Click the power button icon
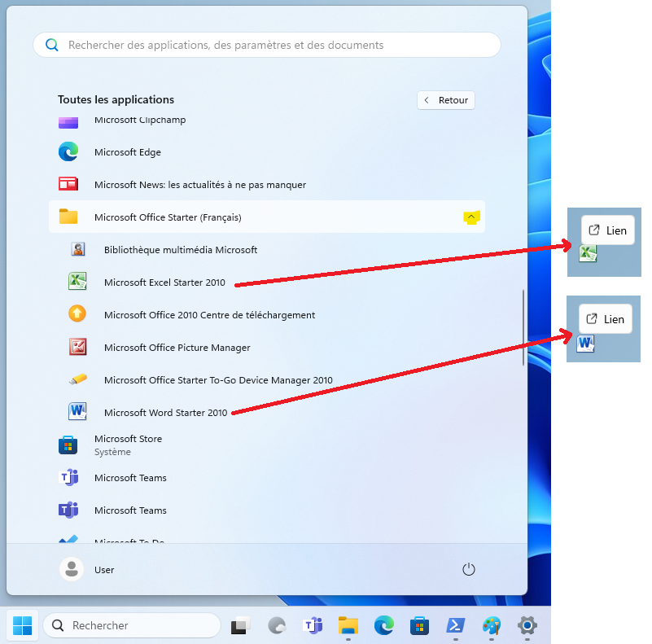This screenshot has width=652, height=644. tap(469, 569)
